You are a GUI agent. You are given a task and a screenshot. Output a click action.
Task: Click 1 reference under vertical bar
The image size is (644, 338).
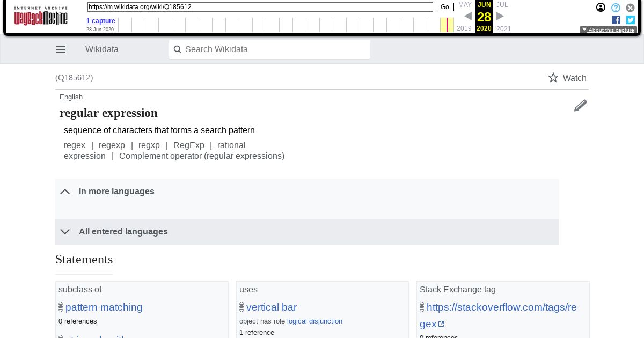tap(257, 333)
